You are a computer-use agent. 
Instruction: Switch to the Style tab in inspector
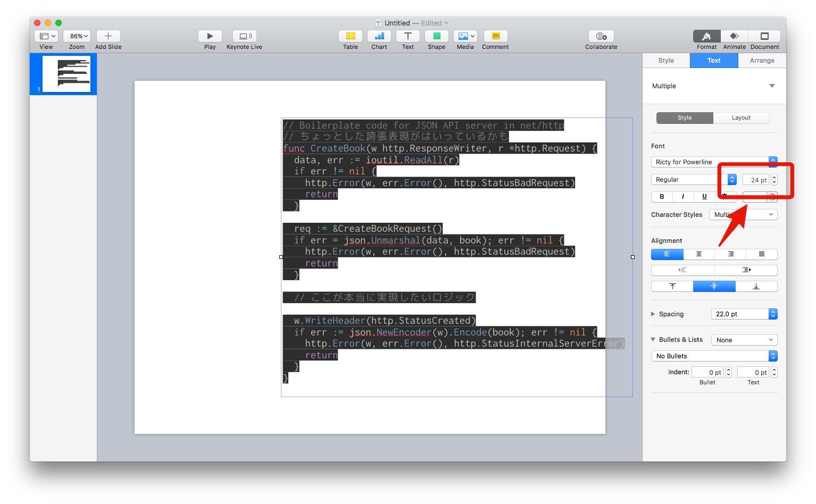[x=666, y=61]
